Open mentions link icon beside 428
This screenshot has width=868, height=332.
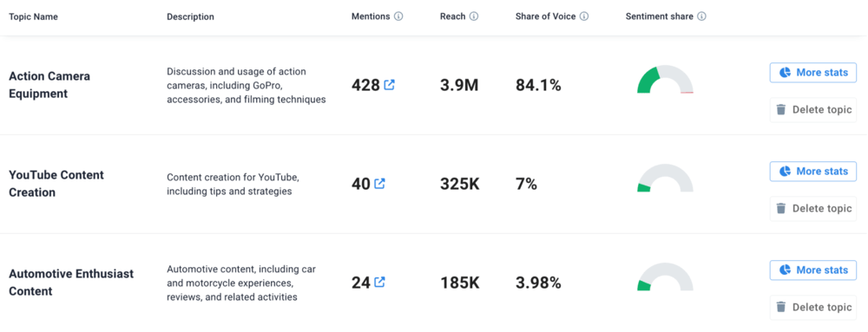click(389, 85)
